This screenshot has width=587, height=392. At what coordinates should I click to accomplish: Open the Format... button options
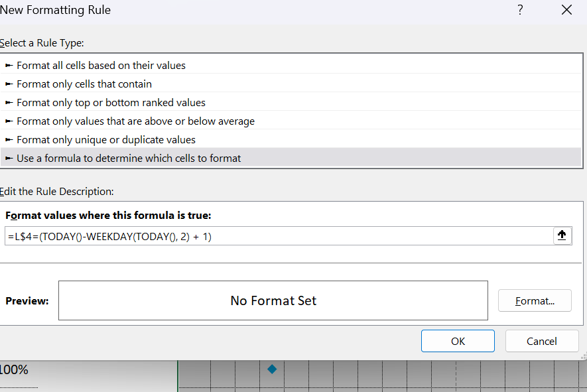535,300
